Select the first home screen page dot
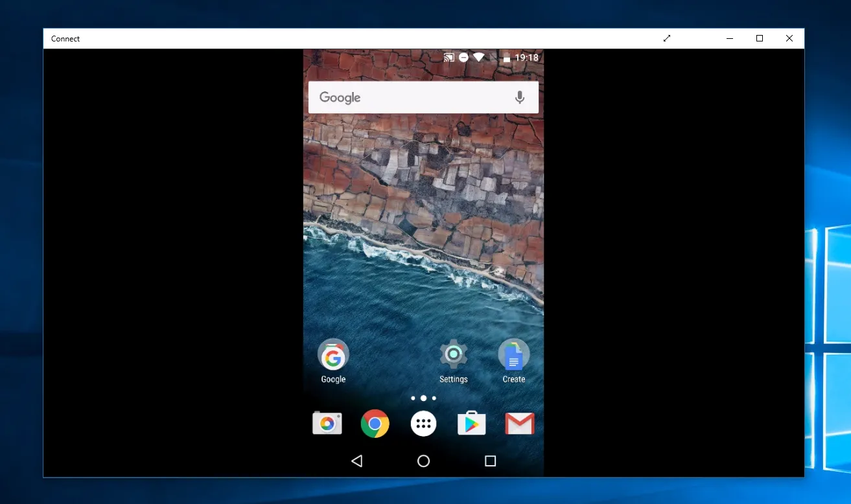 point(413,398)
